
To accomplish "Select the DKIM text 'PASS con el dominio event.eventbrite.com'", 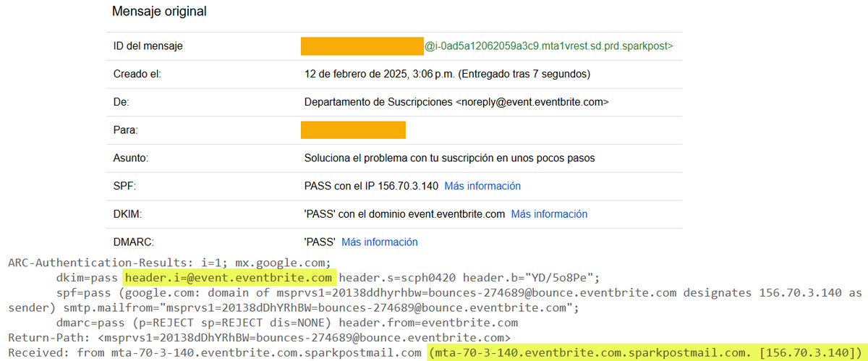I will [404, 214].
